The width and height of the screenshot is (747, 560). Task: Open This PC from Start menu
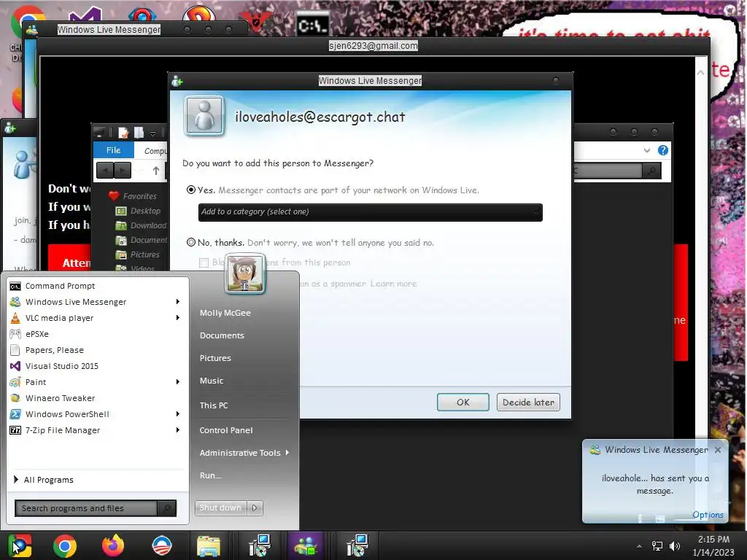[x=214, y=405]
